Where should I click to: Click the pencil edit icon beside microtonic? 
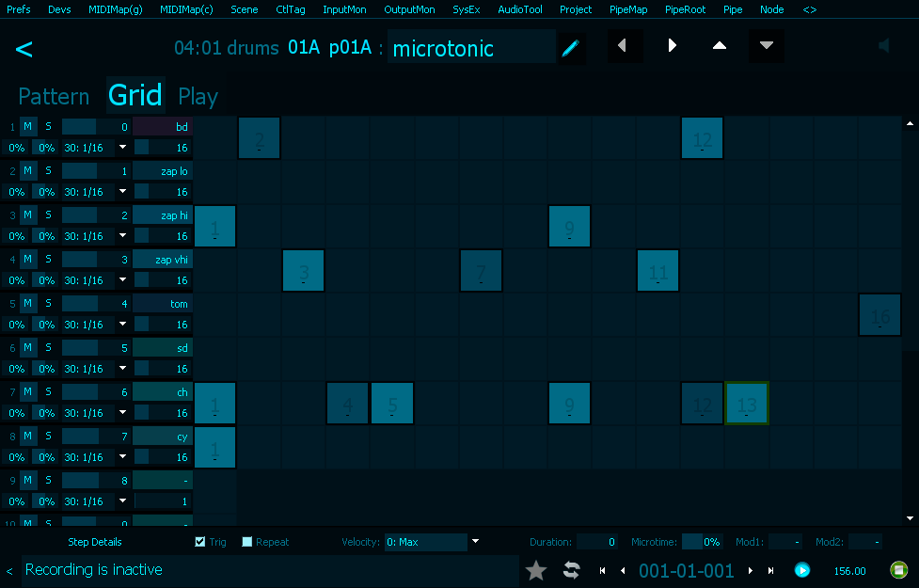click(x=570, y=48)
